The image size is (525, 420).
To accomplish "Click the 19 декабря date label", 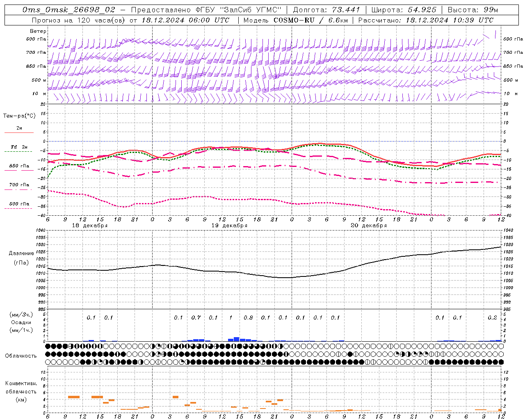I will point(229,226).
